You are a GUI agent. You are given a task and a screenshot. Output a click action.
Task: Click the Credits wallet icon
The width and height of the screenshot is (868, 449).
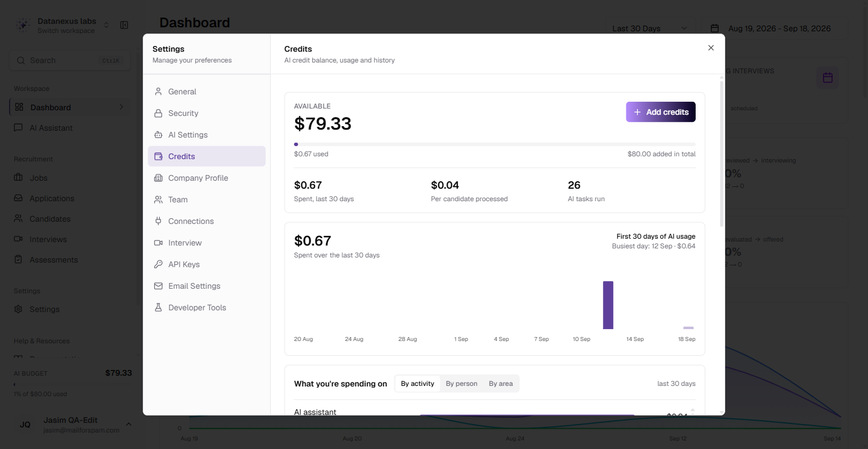tap(158, 156)
